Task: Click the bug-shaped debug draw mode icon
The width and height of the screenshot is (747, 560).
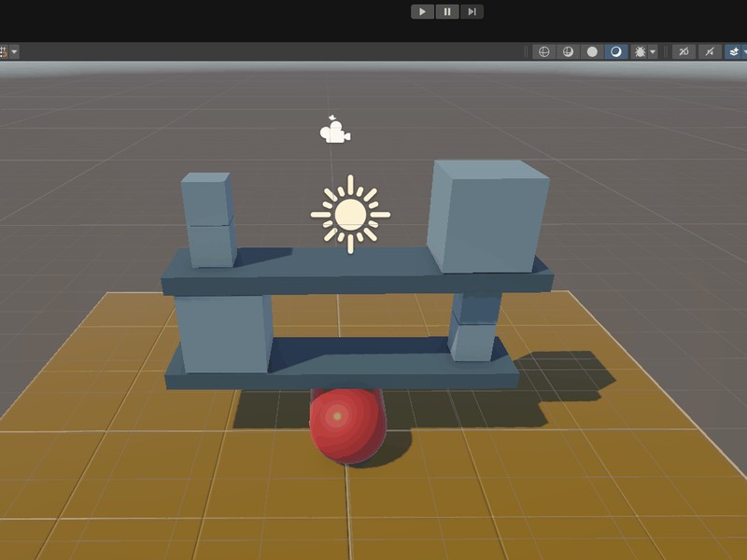Action: pyautogui.click(x=640, y=51)
